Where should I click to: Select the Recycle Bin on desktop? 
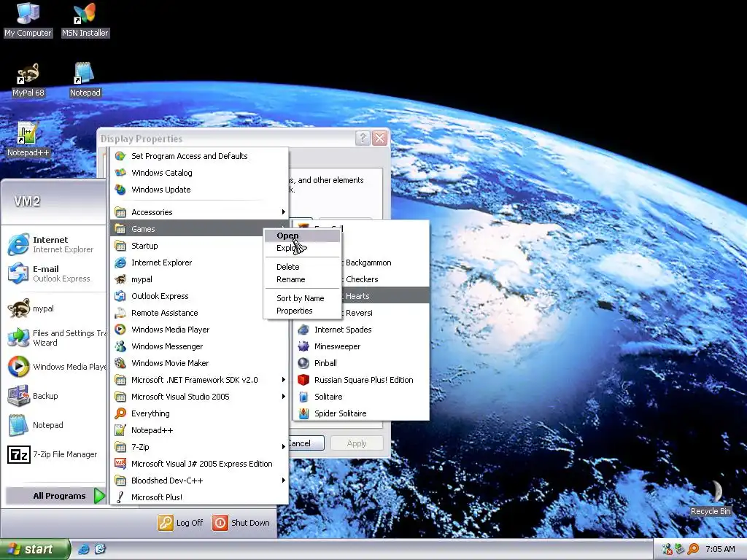pyautogui.click(x=711, y=497)
